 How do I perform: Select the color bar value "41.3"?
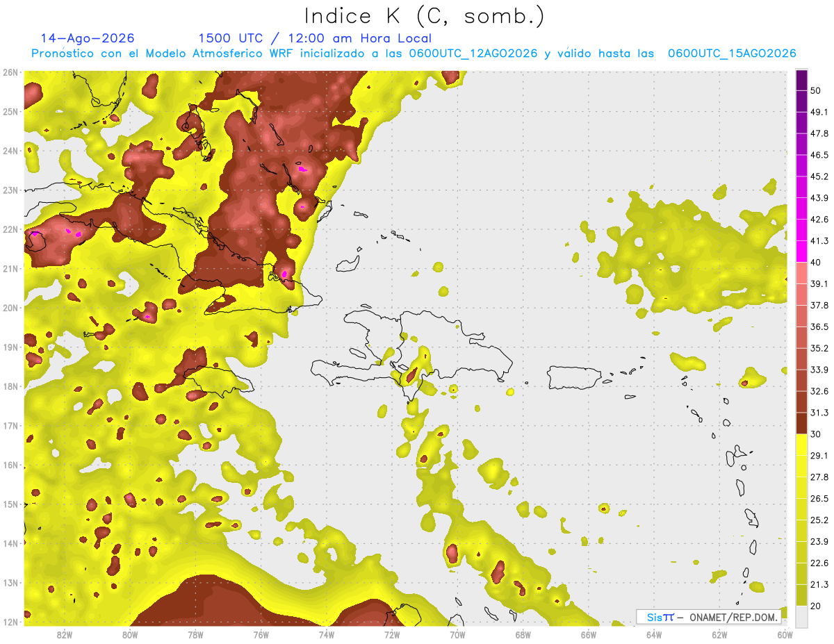point(819,241)
